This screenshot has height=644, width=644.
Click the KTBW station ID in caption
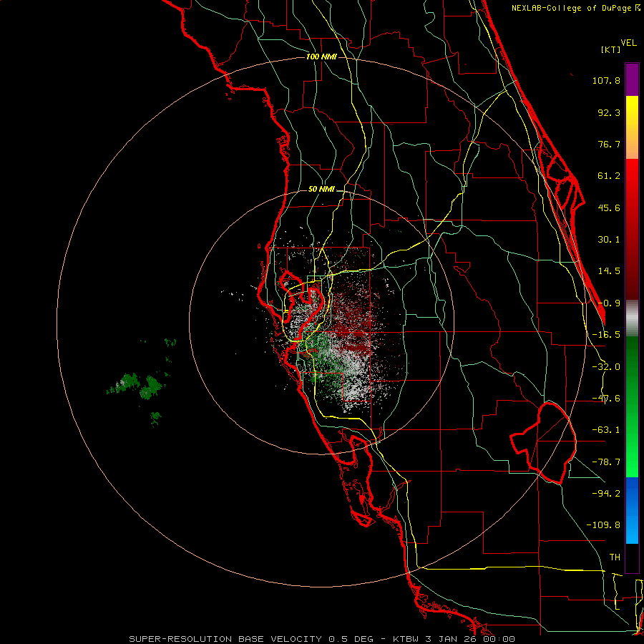pyautogui.click(x=406, y=639)
